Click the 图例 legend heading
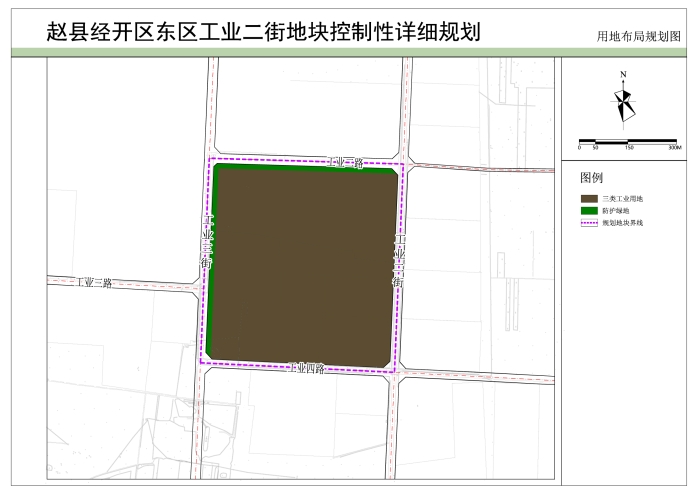This screenshot has width=700, height=494. click(592, 178)
